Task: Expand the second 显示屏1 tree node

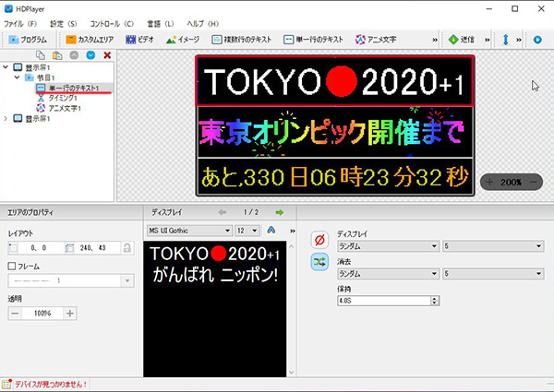Action: click(6, 118)
